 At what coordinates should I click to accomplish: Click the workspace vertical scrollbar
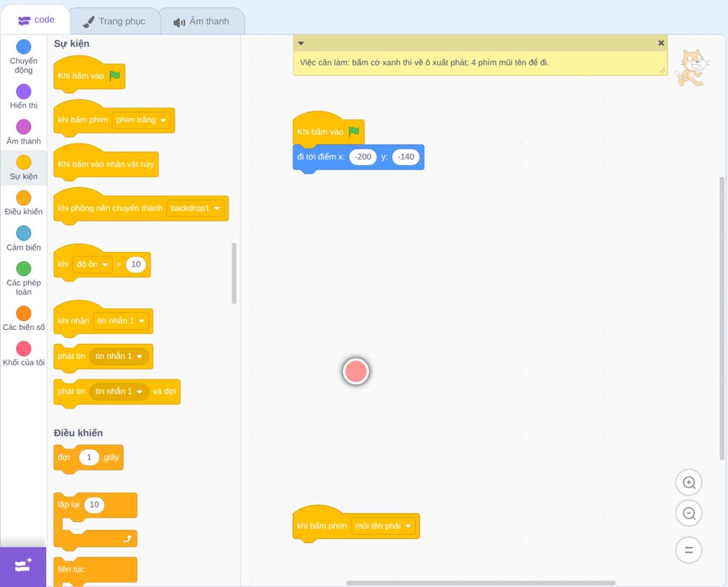click(722, 318)
